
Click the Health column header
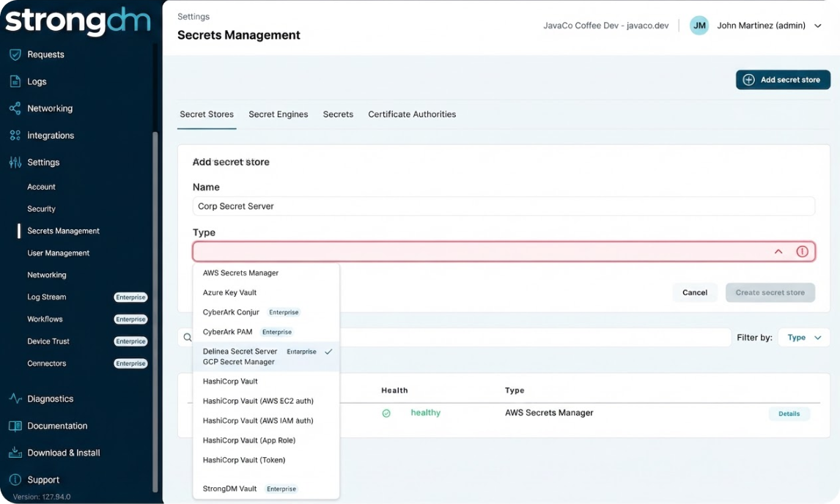(x=394, y=390)
